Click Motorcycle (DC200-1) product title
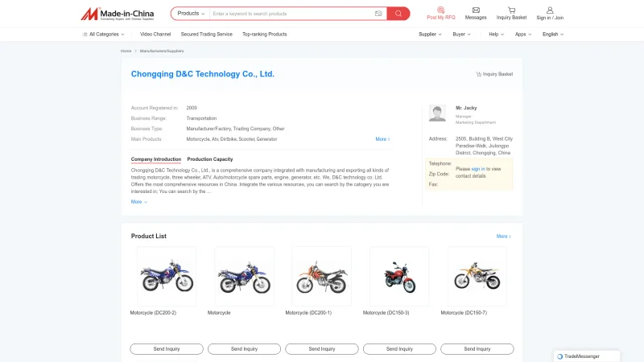This screenshot has width=644, height=362. pyautogui.click(x=308, y=313)
